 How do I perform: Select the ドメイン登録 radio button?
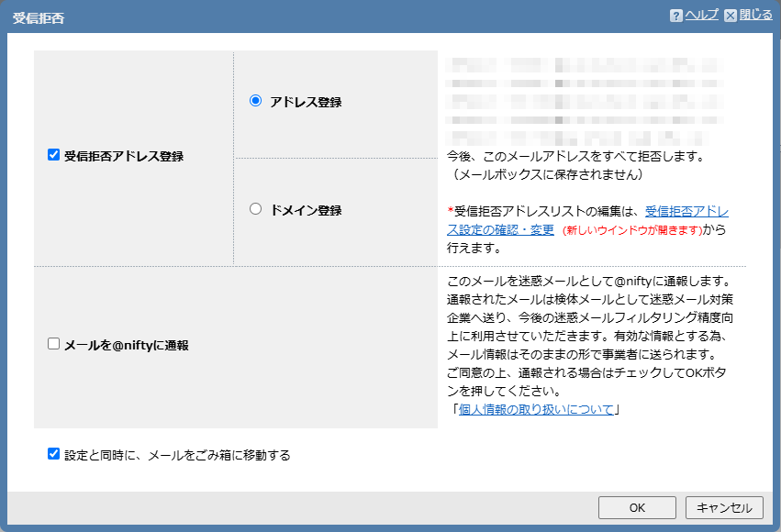[x=256, y=208]
